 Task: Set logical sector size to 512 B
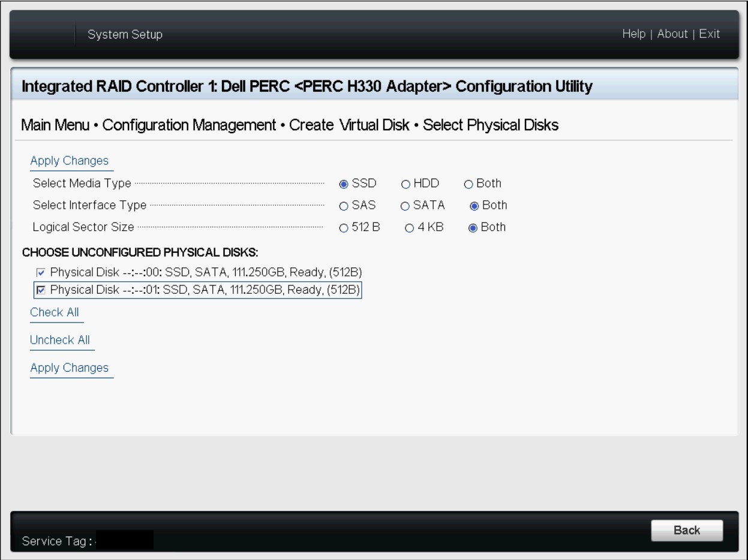[x=344, y=228]
